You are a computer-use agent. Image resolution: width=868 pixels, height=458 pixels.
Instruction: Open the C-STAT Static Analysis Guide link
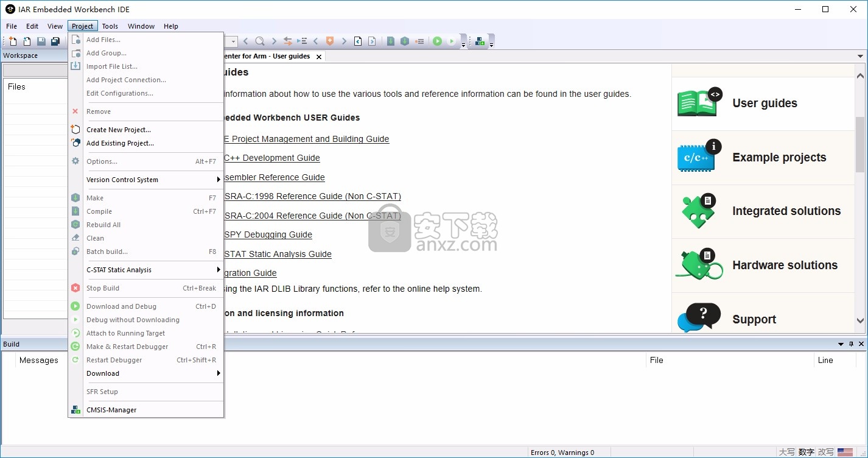coord(278,254)
